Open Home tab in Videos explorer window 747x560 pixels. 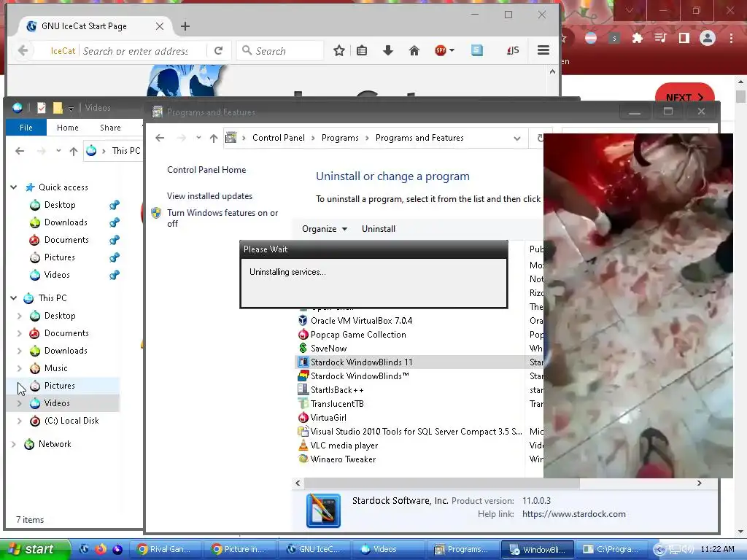click(68, 128)
